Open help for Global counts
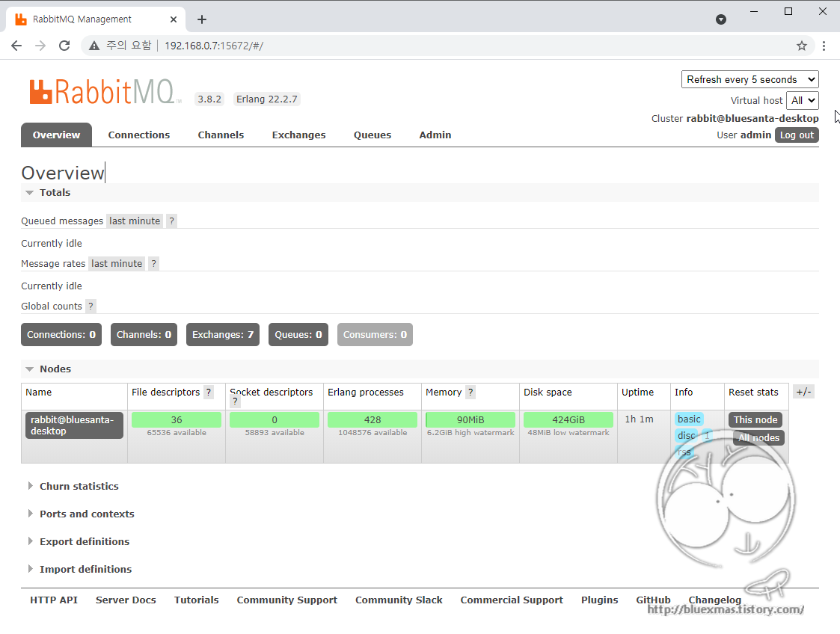The height and width of the screenshot is (634, 840). (x=91, y=307)
